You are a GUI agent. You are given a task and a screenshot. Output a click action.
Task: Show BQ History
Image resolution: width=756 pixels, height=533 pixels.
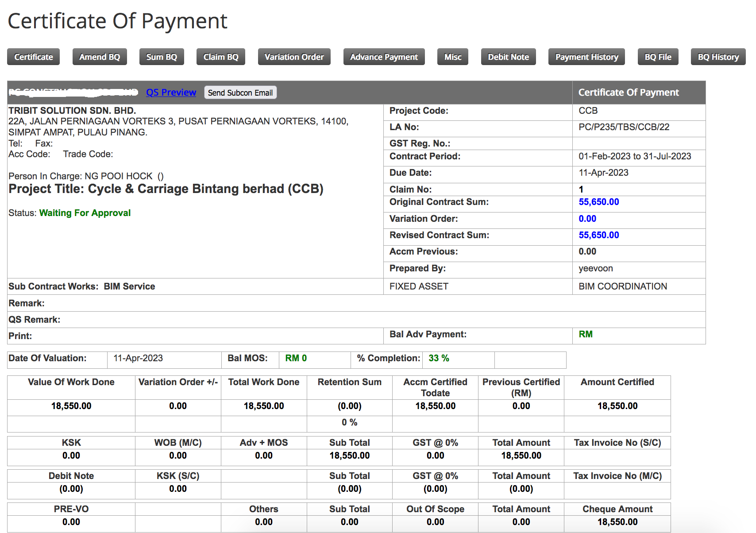pyautogui.click(x=718, y=57)
